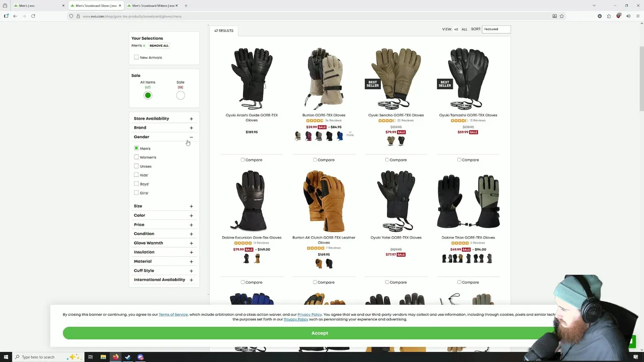This screenshot has height=362, width=644.
Task: Remove the Men's selection with the x
Action: [144, 46]
